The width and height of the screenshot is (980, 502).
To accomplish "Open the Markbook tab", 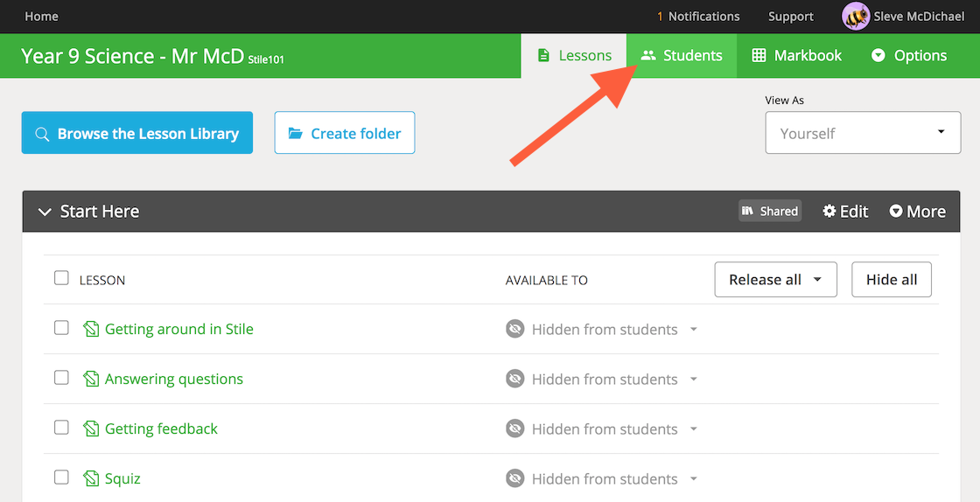I will 796,56.
